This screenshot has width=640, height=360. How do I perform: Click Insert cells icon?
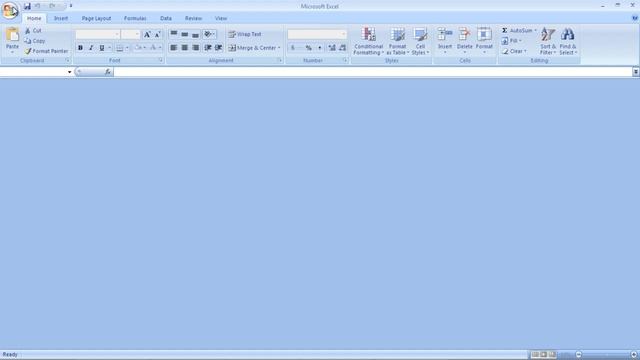click(445, 35)
